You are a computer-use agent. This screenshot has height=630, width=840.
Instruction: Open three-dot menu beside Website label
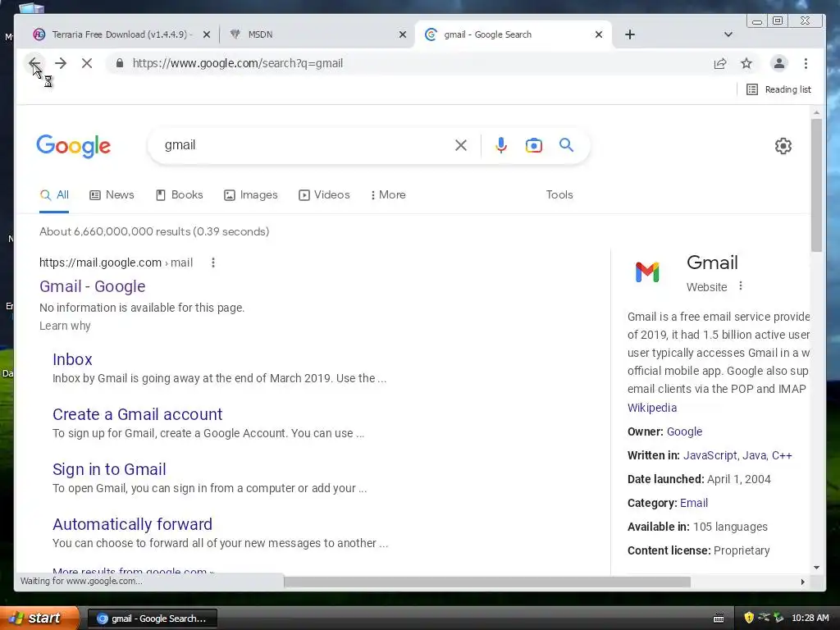(741, 286)
